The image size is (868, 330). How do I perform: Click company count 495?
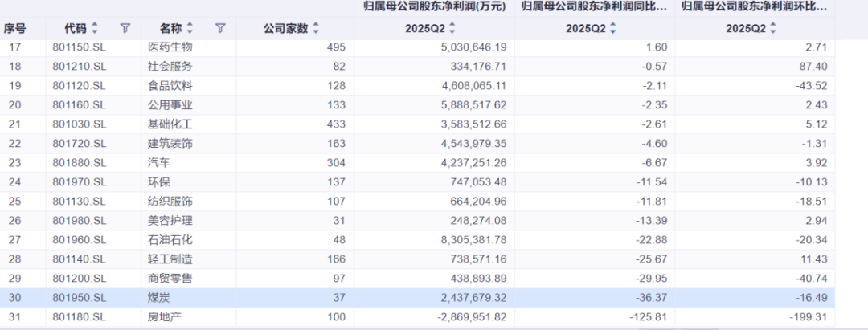(x=336, y=47)
